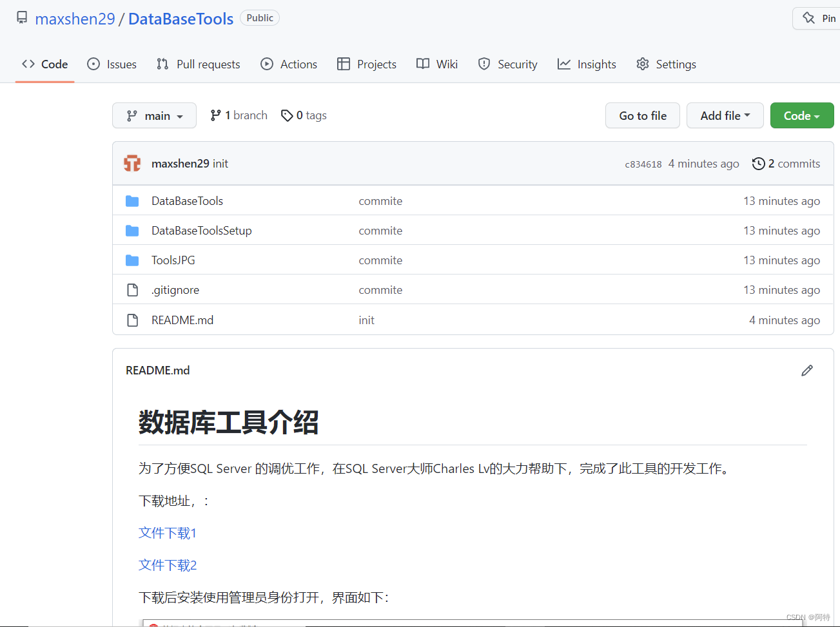The width and height of the screenshot is (840, 627).
Task: Open commit hash c834618
Action: (643, 164)
